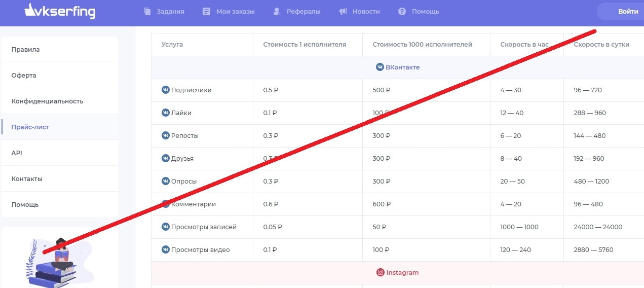
Task: Click the VK icon next to Лайки
Action: [165, 113]
